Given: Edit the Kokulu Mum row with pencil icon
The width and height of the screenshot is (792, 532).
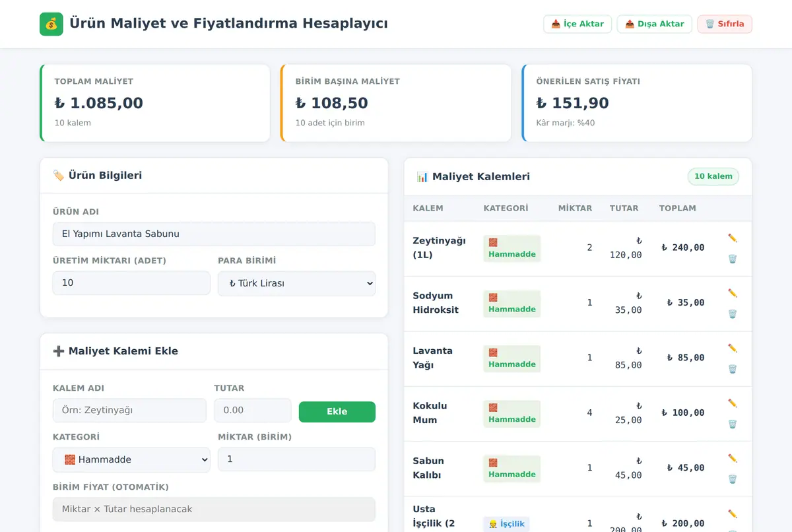Looking at the screenshot, I should coord(733,403).
